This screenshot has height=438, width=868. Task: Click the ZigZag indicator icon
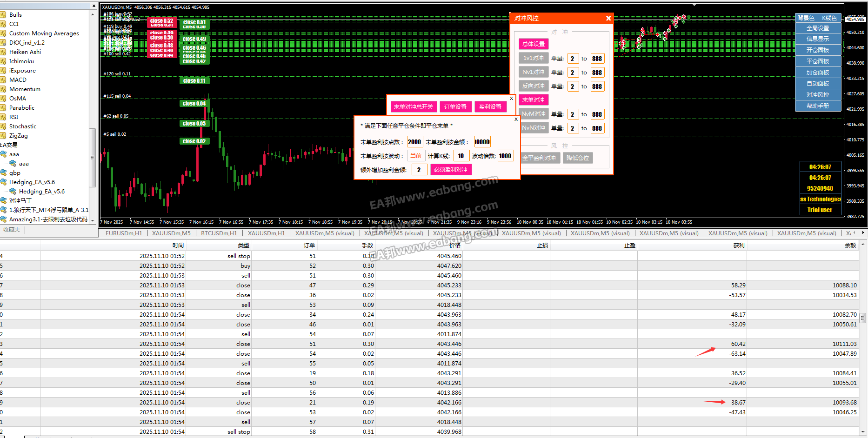click(3, 136)
